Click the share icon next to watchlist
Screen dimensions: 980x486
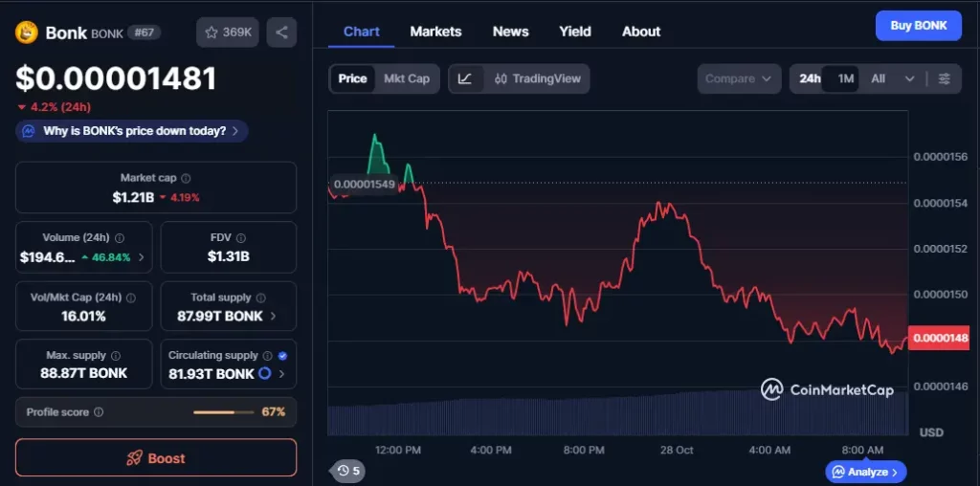click(x=281, y=33)
